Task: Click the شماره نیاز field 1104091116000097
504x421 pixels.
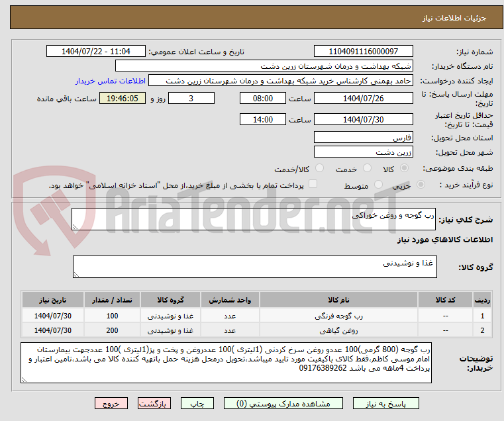Action: click(363, 52)
